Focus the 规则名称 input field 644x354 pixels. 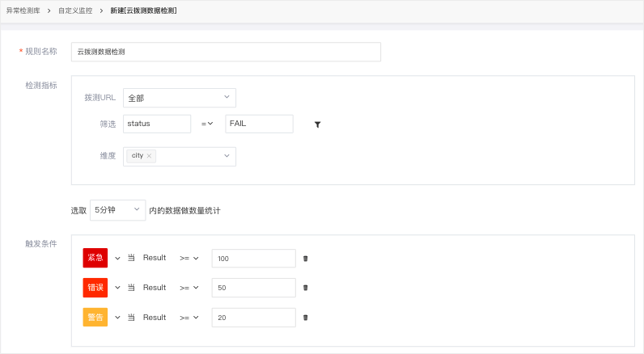[x=226, y=52]
